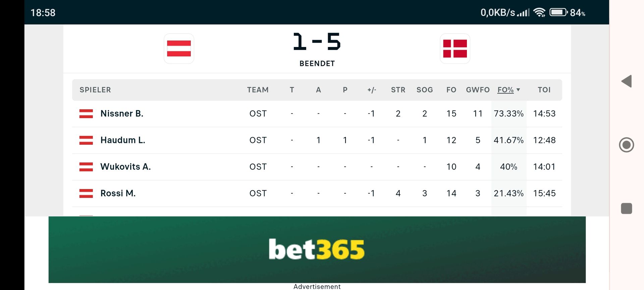Sort by the +/- column header
Image resolution: width=644 pixels, height=290 pixels.
[371, 90]
